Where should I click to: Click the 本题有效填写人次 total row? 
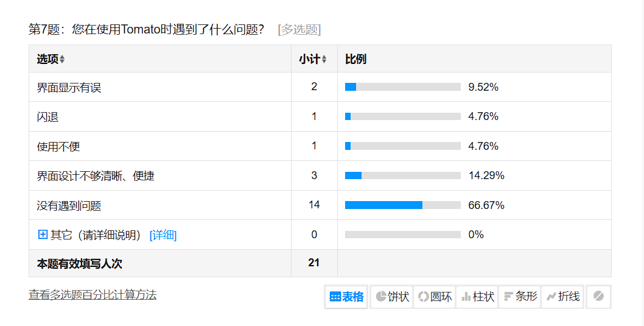[80, 264]
